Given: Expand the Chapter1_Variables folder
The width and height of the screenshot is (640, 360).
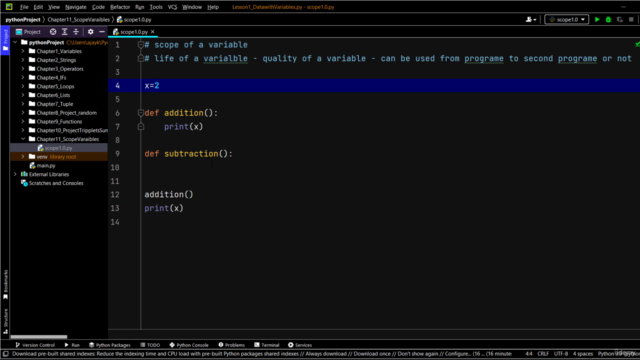Looking at the screenshot, I should tap(23, 51).
